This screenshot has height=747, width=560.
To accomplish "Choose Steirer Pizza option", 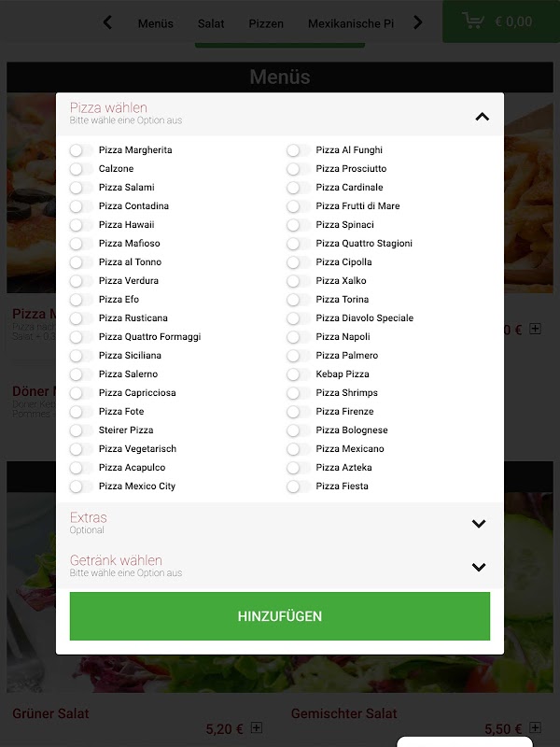I will (82, 430).
